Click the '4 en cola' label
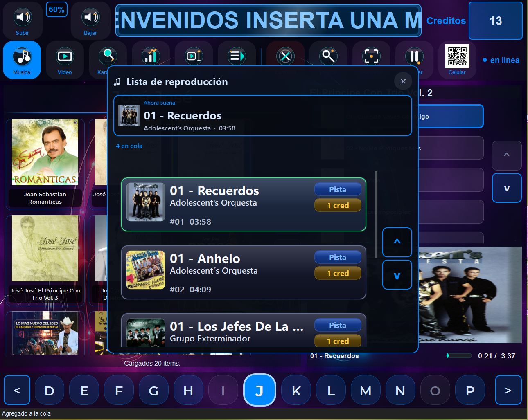Viewport: 528px width, 420px height. click(x=129, y=146)
